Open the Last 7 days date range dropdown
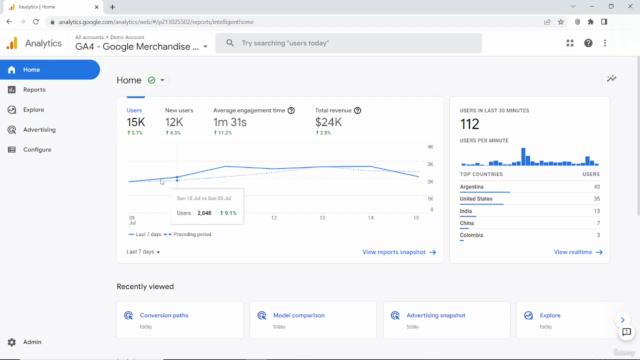Viewport: 640px width, 360px height. point(143,252)
